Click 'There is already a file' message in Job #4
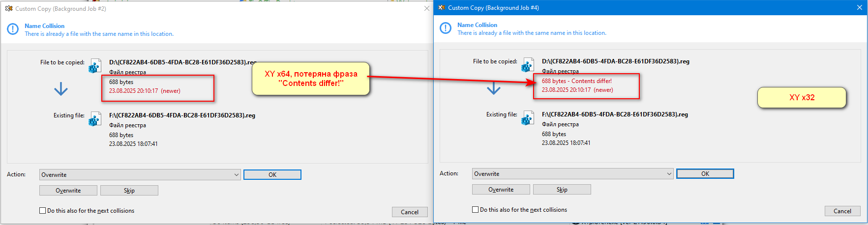Viewport: 868px width, 225px height. 532,33
